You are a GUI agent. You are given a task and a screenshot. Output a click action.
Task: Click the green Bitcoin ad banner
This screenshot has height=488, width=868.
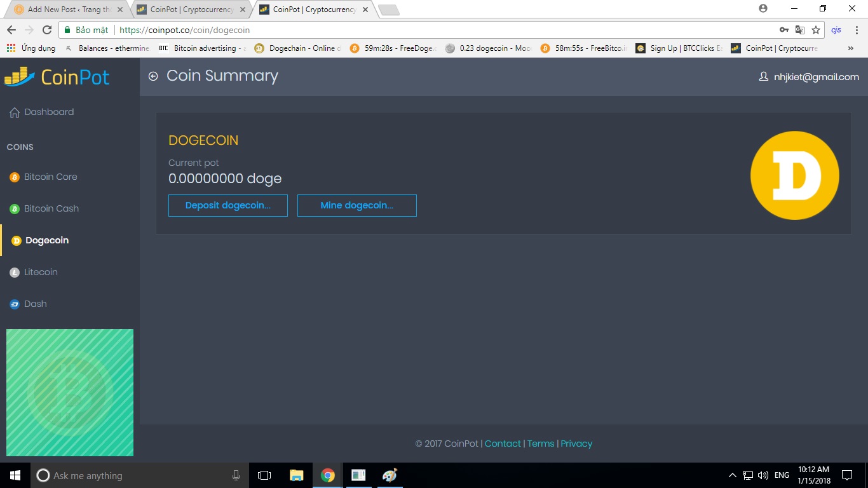coord(70,393)
